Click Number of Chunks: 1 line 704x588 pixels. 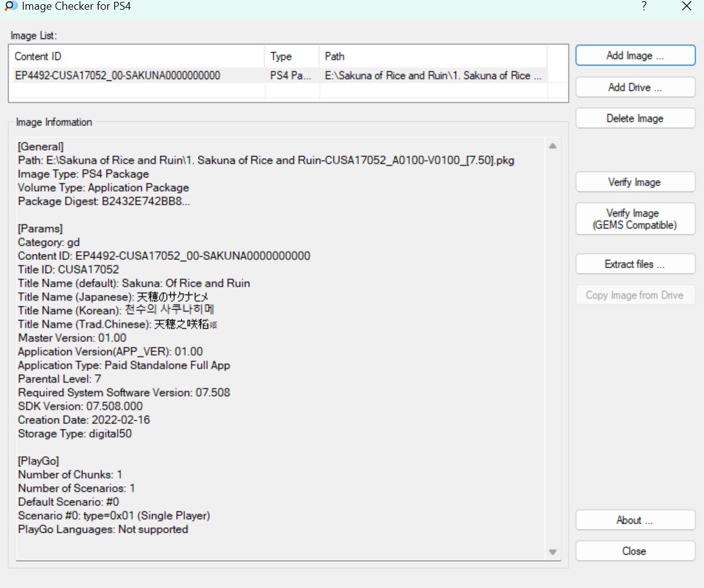tap(70, 475)
